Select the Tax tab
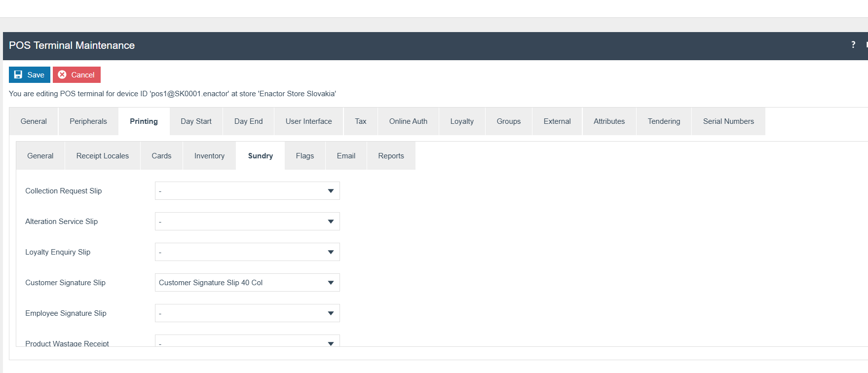Viewport: 868px width, 373px height. (x=361, y=121)
